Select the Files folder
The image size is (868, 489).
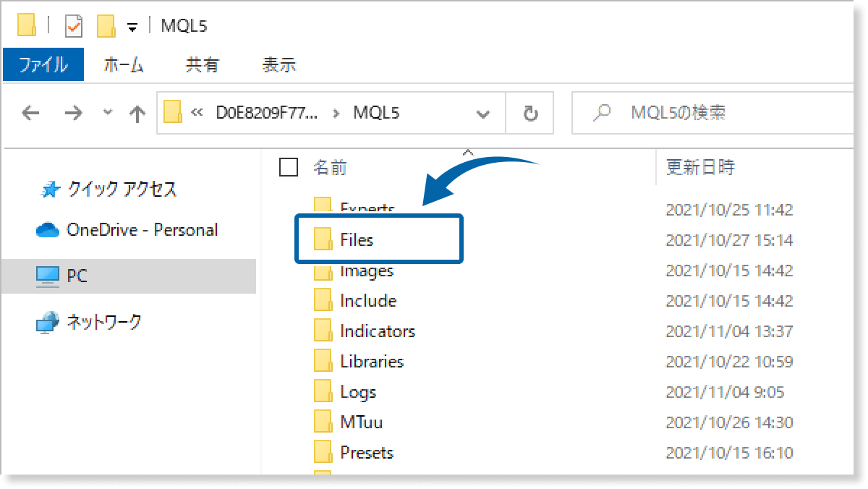click(x=357, y=239)
